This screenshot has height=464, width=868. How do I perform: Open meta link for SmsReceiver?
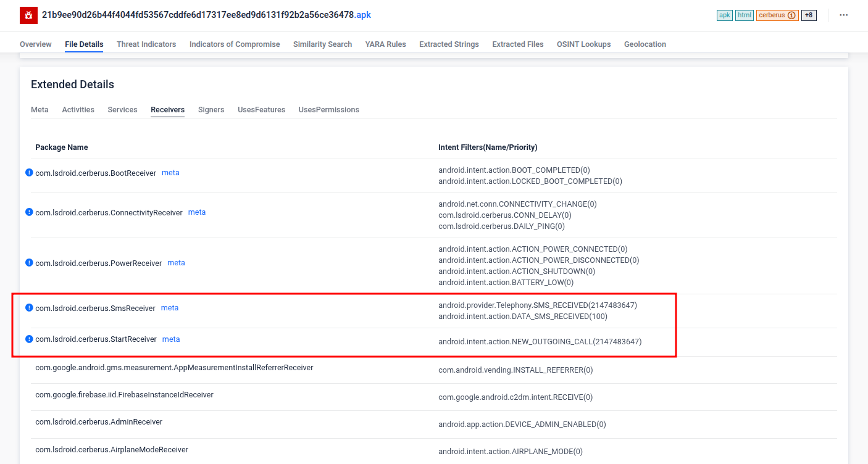click(170, 308)
